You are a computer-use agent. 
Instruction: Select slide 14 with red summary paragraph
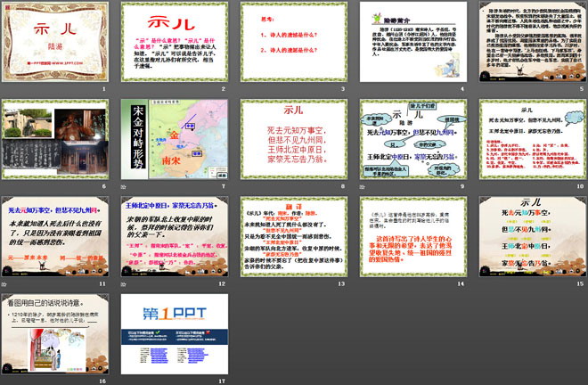coord(413,237)
